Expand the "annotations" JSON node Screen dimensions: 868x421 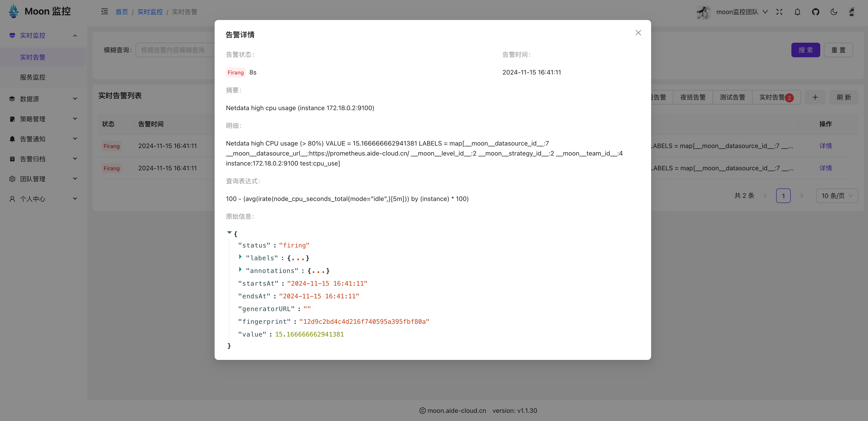[240, 270]
